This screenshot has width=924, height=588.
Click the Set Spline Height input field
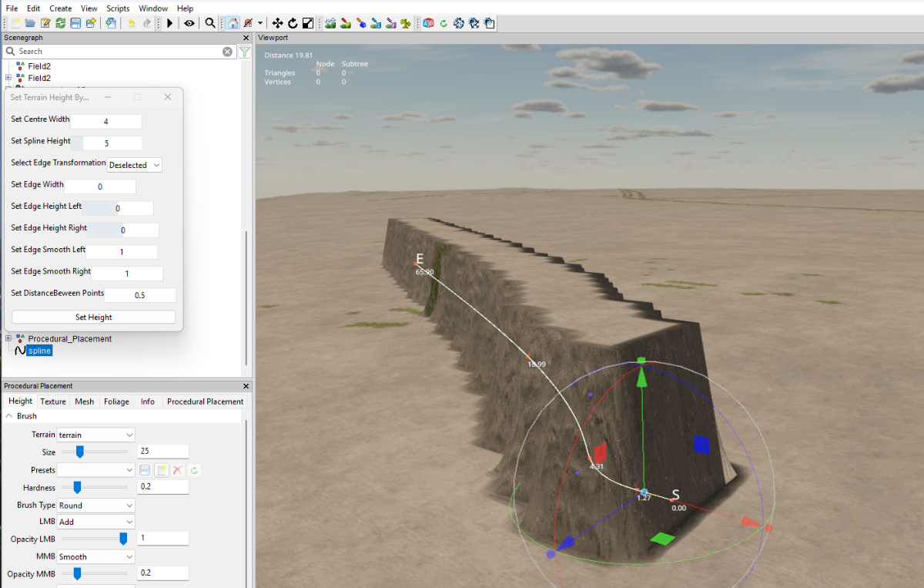112,143
